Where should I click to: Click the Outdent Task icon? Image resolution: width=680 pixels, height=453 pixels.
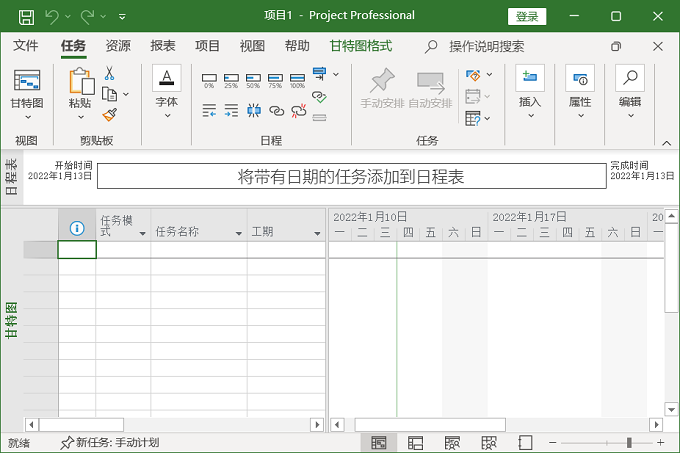click(x=209, y=111)
